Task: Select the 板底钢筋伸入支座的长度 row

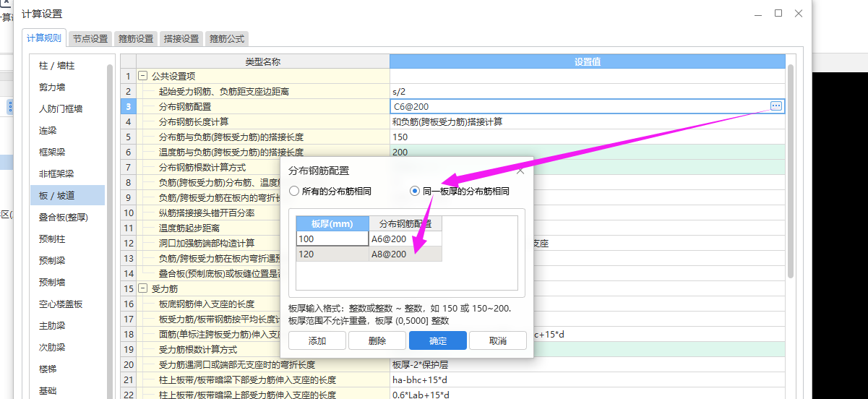Action: tap(208, 304)
